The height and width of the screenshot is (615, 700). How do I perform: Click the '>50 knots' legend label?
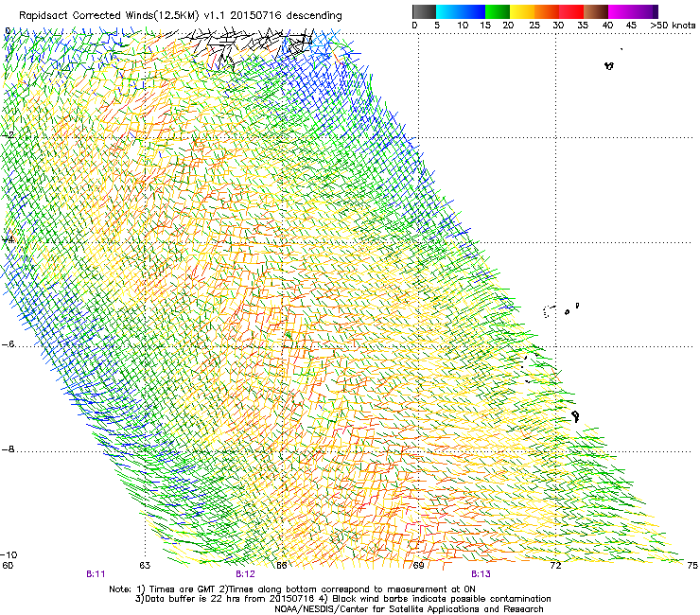coord(673,26)
